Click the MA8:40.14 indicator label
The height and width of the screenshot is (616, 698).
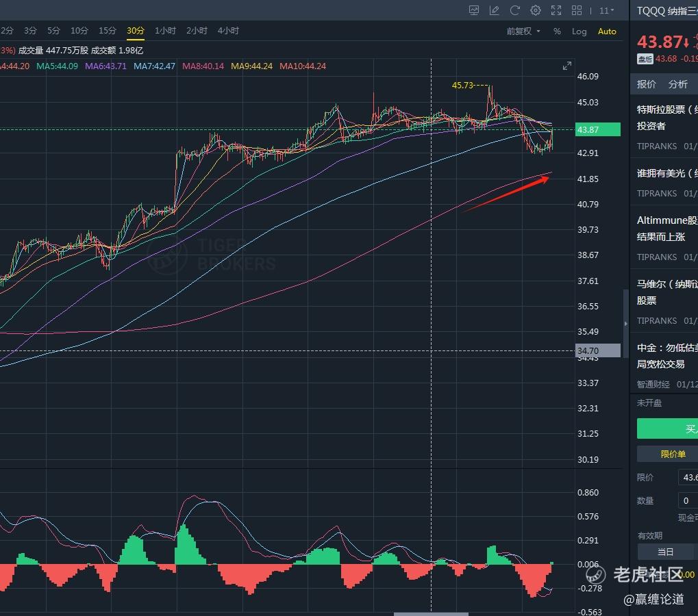coord(203,66)
